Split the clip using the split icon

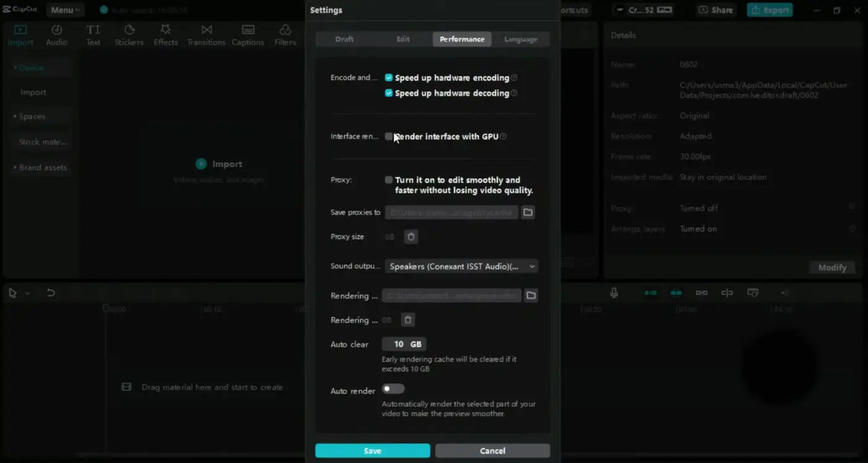[727, 292]
